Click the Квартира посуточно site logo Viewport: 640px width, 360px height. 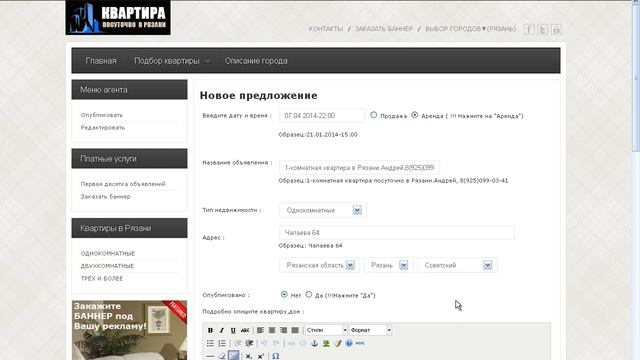[x=118, y=17]
